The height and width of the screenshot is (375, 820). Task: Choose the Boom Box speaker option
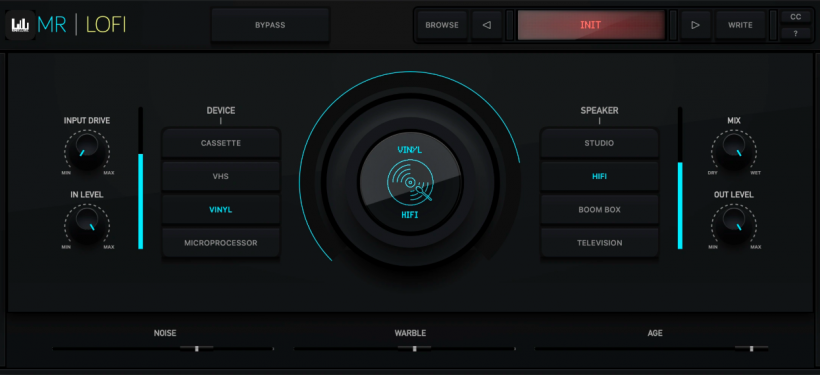point(599,209)
